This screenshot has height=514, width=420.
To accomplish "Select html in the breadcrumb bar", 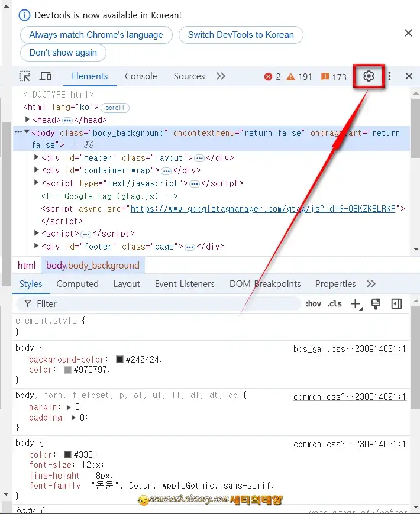I will point(27,265).
